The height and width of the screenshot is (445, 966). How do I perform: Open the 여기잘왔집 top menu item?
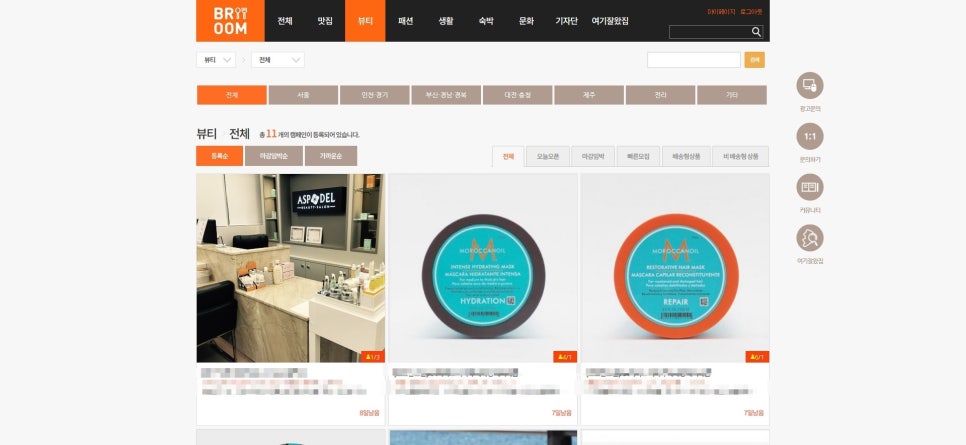pos(610,21)
